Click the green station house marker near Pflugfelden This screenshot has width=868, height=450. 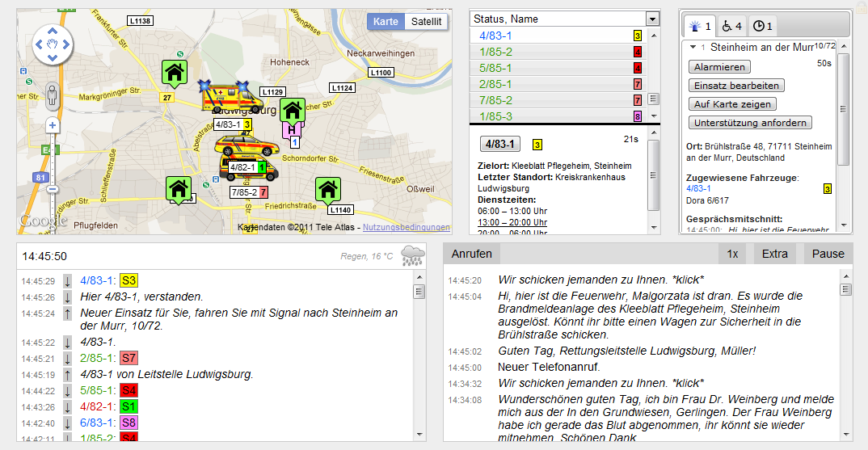(179, 191)
